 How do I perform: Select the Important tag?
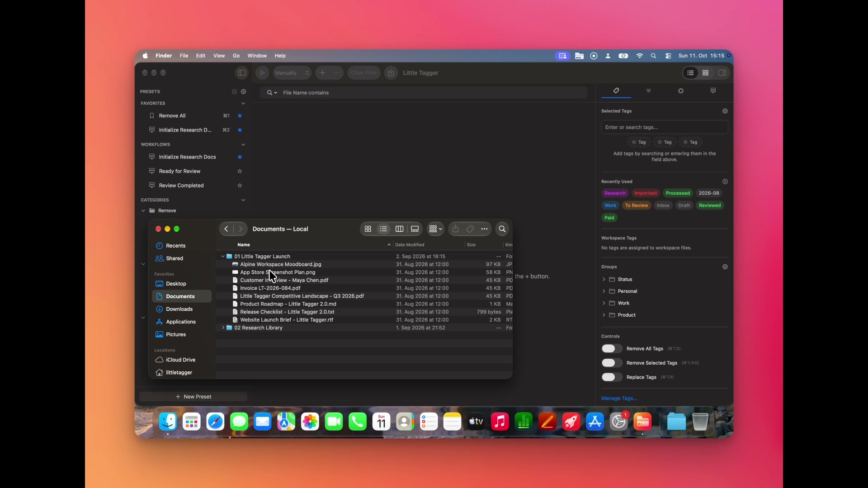pyautogui.click(x=646, y=193)
